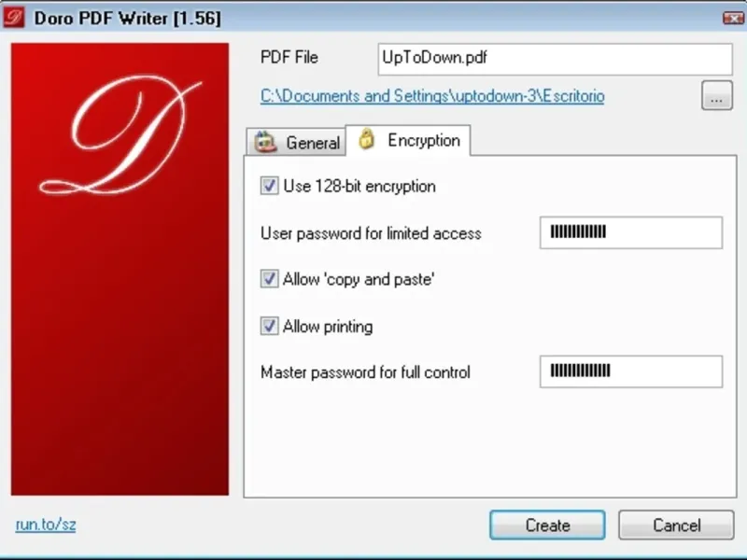Disable the Allow printing checkbox
The width and height of the screenshot is (747, 560).
pyautogui.click(x=269, y=326)
